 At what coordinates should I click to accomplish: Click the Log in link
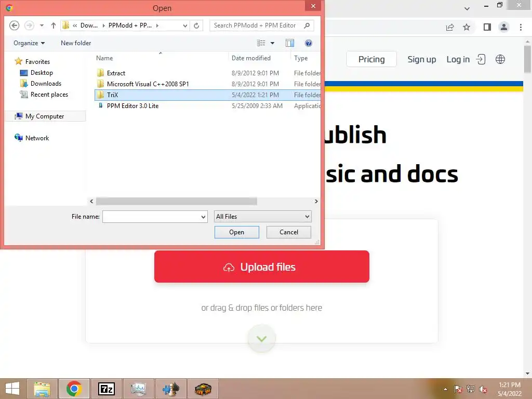pyautogui.click(x=458, y=59)
